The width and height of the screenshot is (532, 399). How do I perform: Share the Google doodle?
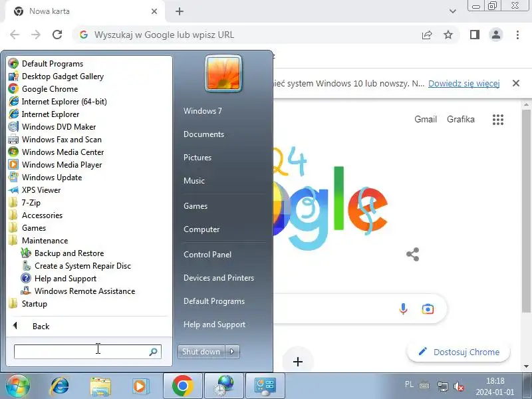click(x=412, y=254)
